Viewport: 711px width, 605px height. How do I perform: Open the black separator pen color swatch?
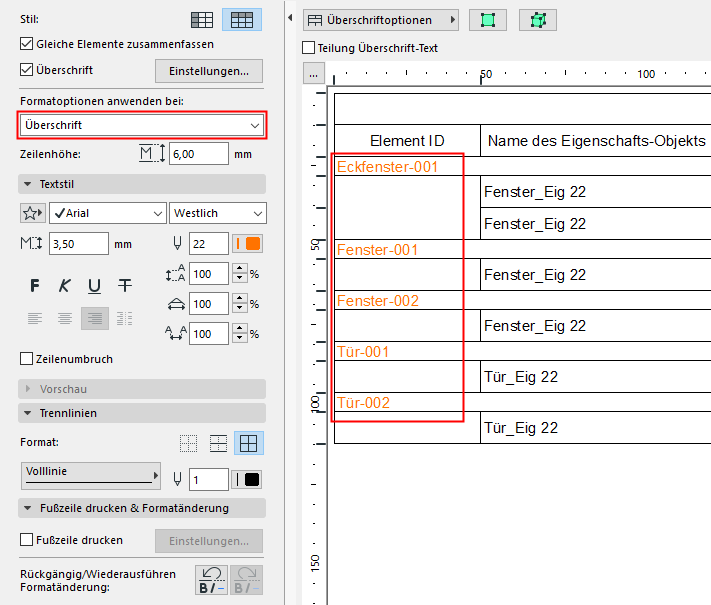pyautogui.click(x=247, y=480)
